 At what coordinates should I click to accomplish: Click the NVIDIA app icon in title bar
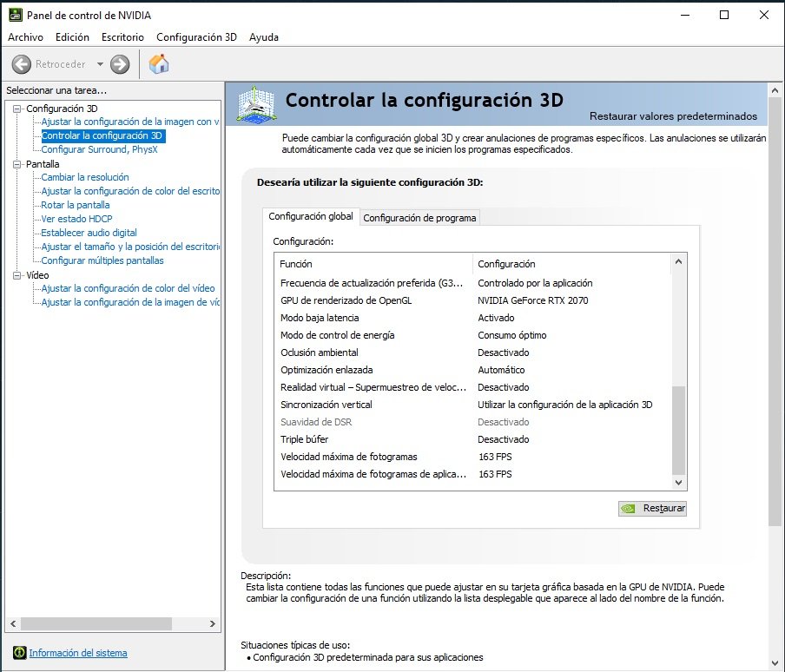tap(15, 15)
